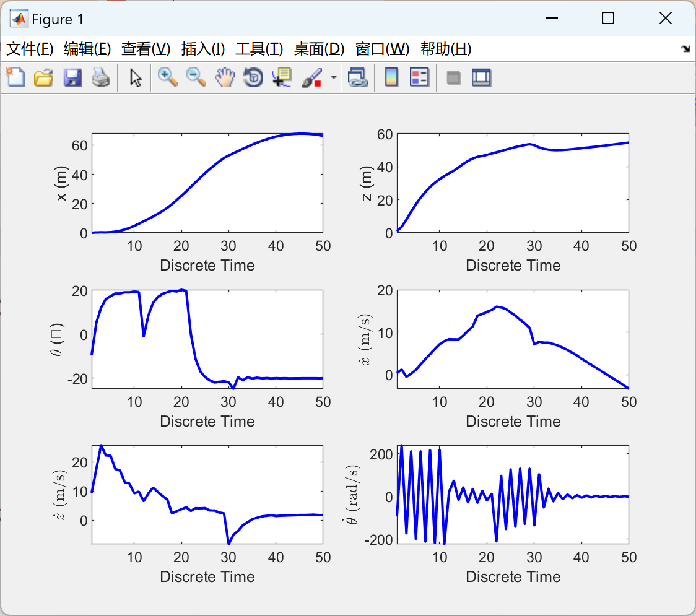Open the 编辑(E) menu
Viewport: 696px width, 616px height.
click(87, 49)
